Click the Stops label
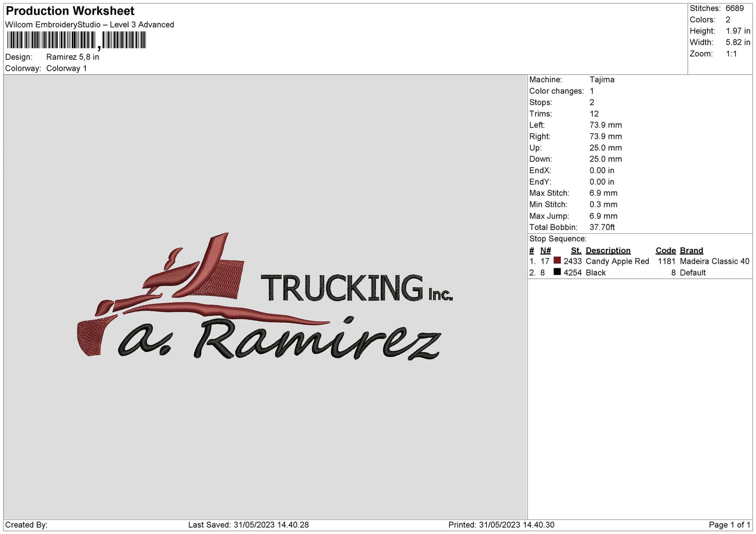 540,103
